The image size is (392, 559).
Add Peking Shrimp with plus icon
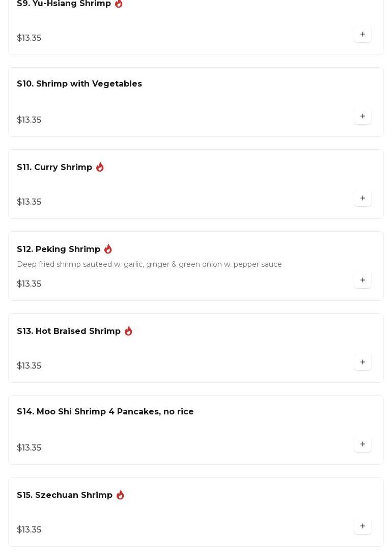(362, 281)
